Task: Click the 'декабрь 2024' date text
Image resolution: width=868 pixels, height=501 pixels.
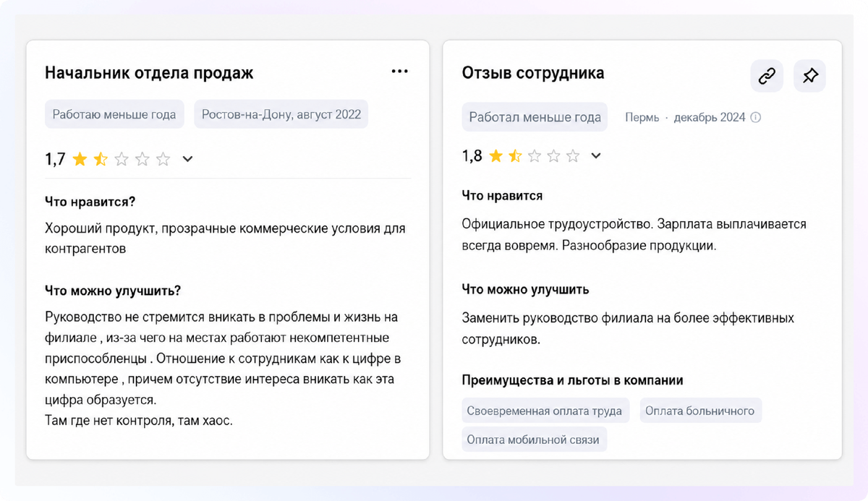Action: point(710,117)
